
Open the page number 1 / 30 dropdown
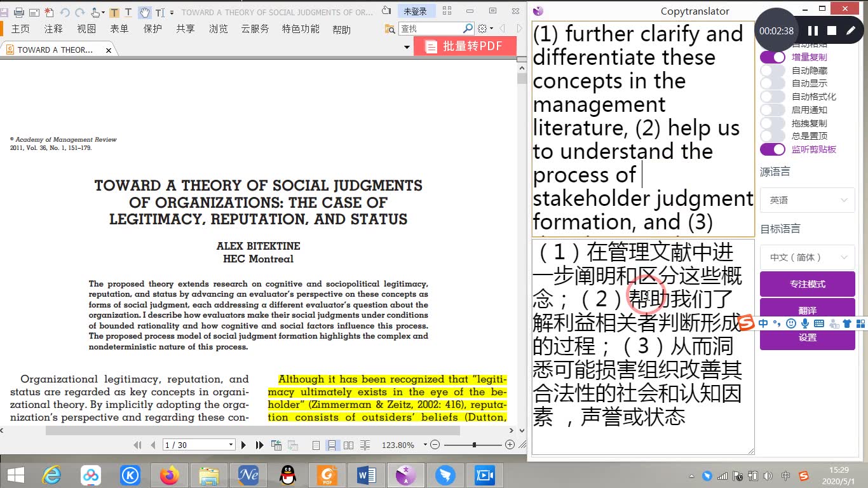[x=231, y=445]
